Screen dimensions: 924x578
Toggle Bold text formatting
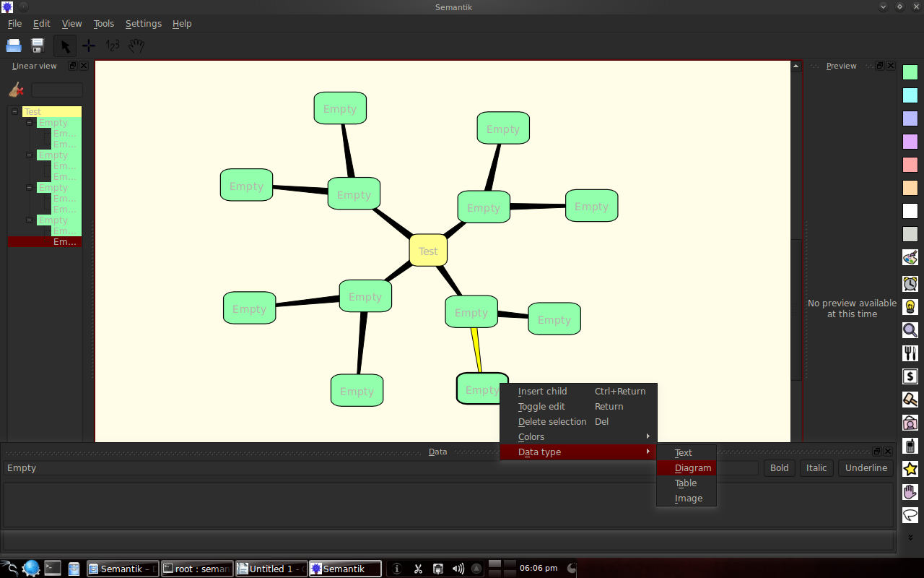[x=779, y=468]
